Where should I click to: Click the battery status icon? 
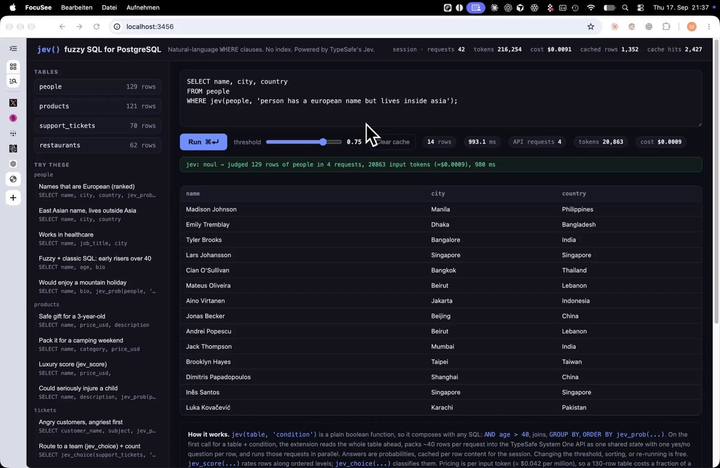[609, 7]
